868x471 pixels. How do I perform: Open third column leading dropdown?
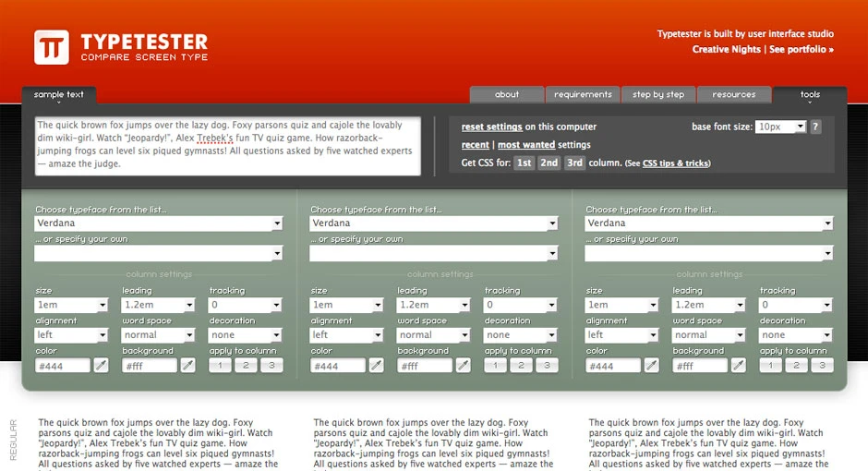pos(709,305)
